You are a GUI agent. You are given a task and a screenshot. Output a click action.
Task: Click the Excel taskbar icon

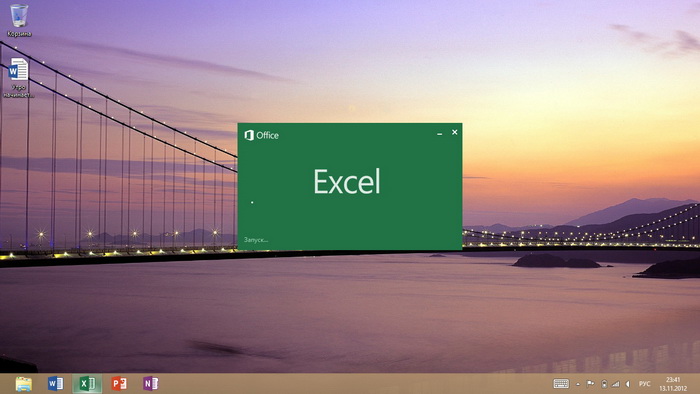pyautogui.click(x=87, y=384)
